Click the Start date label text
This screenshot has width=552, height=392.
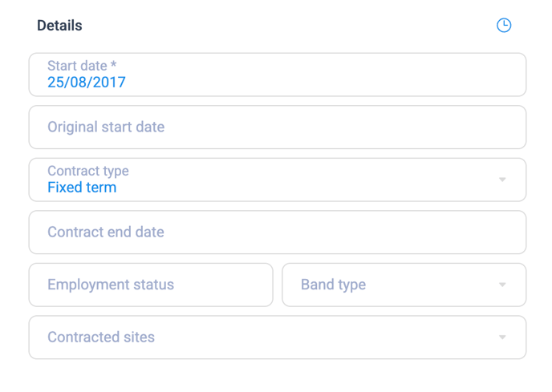pos(77,66)
